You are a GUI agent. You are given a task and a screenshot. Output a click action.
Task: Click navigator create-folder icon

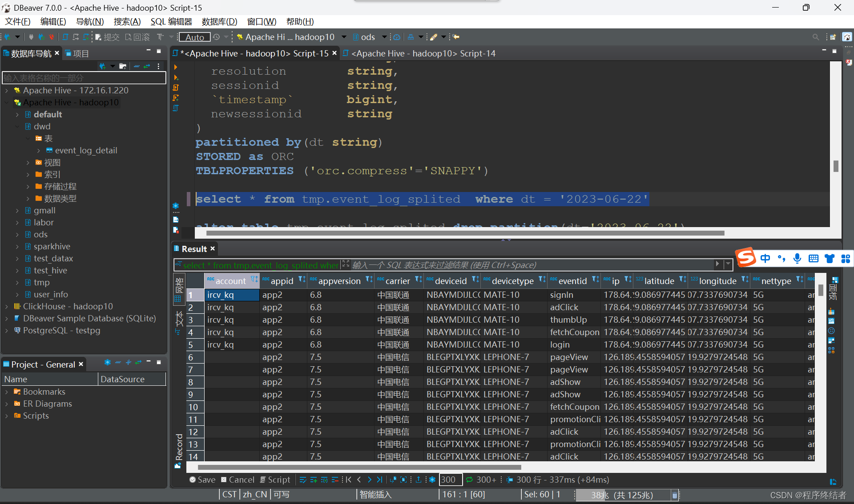(123, 67)
